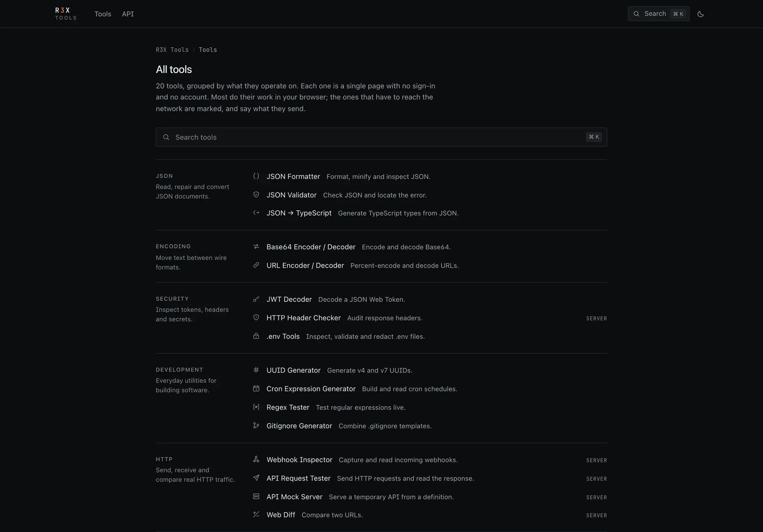Open the UUID Generator tool
This screenshot has height=532, width=763.
(x=294, y=370)
